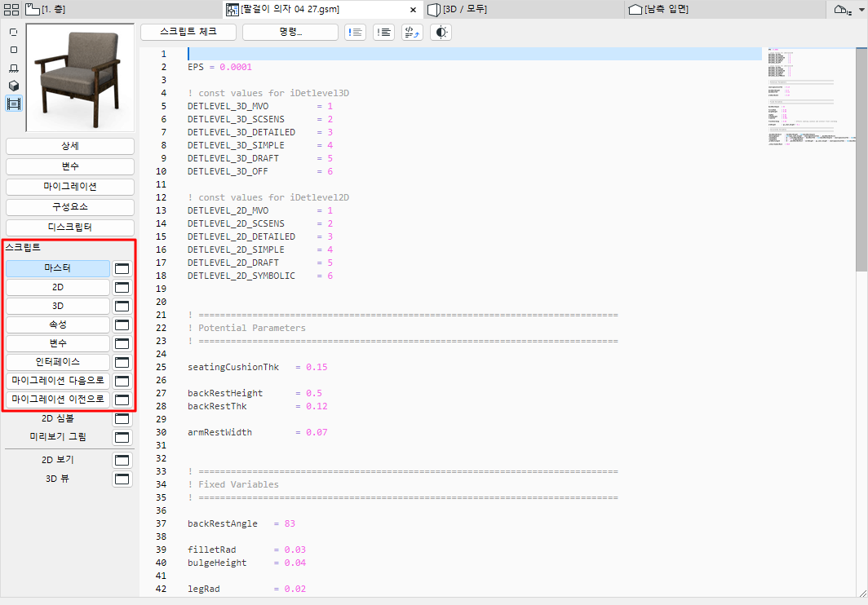The image size is (868, 605).
Task: Open the 3D script in a new window
Action: click(x=122, y=306)
